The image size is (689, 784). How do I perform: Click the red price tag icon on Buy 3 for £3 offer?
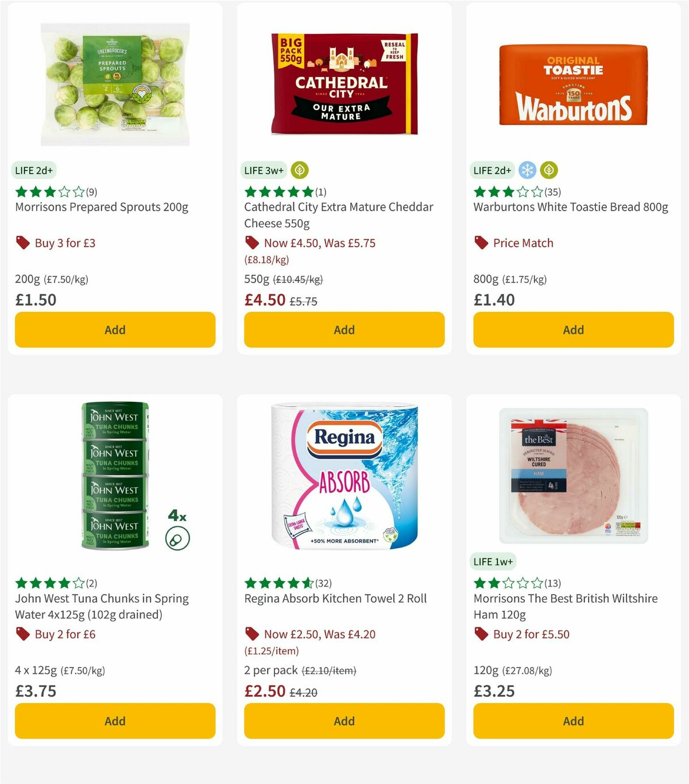pos(22,243)
